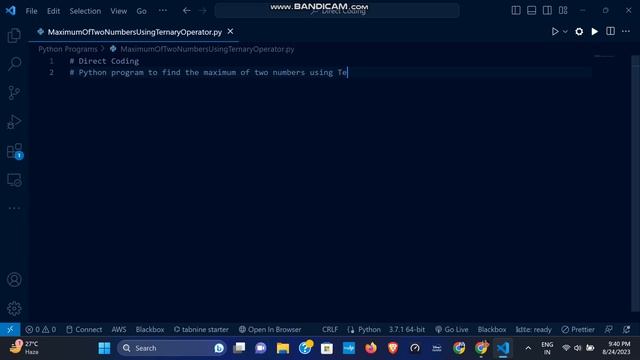Click the 'kite: ready' status item
The height and width of the screenshot is (360, 640).
point(533,329)
